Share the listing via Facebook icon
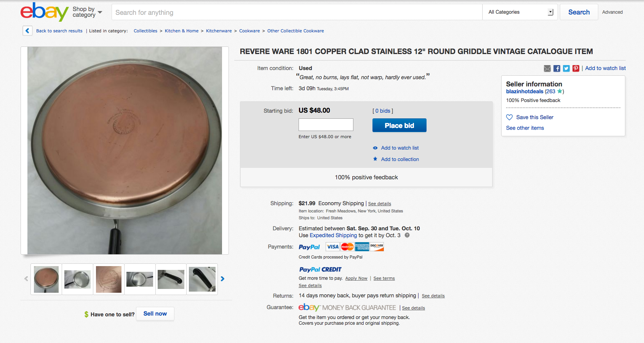 [x=556, y=69]
